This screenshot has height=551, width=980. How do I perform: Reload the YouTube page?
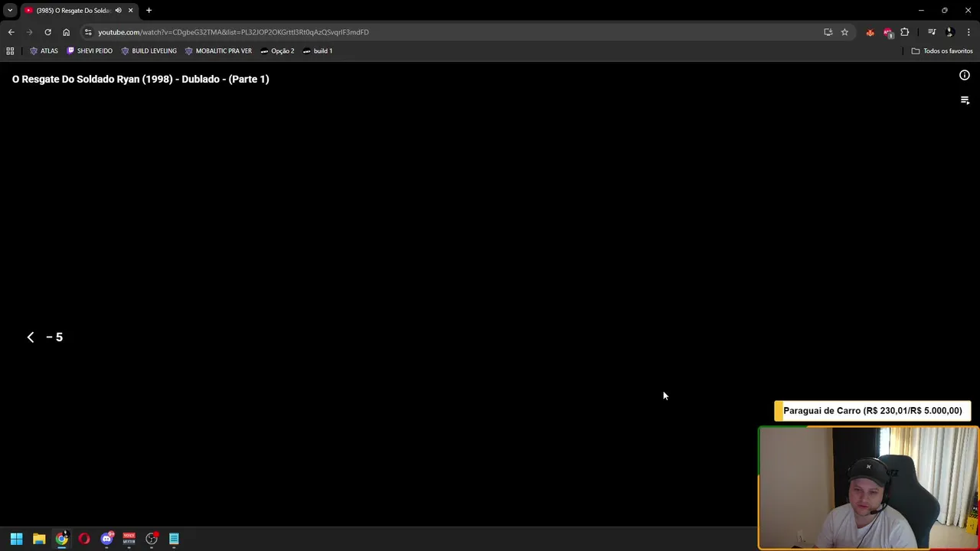(x=47, y=32)
